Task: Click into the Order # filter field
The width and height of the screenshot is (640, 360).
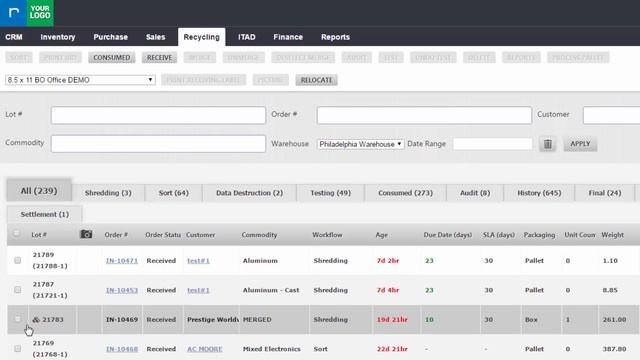Action: tap(424, 115)
